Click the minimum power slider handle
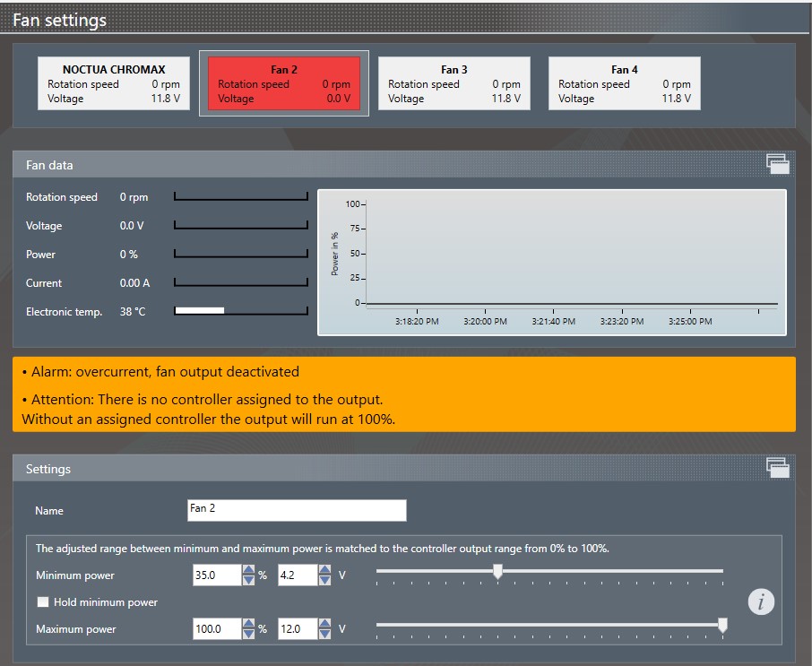Viewport: 812px width, 666px height. coord(497,573)
